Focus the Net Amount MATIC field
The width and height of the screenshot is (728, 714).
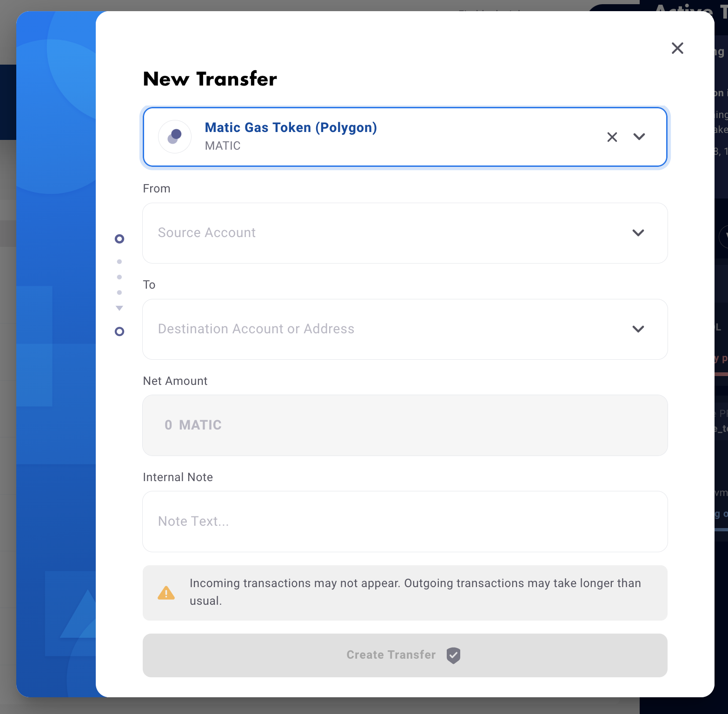click(405, 425)
